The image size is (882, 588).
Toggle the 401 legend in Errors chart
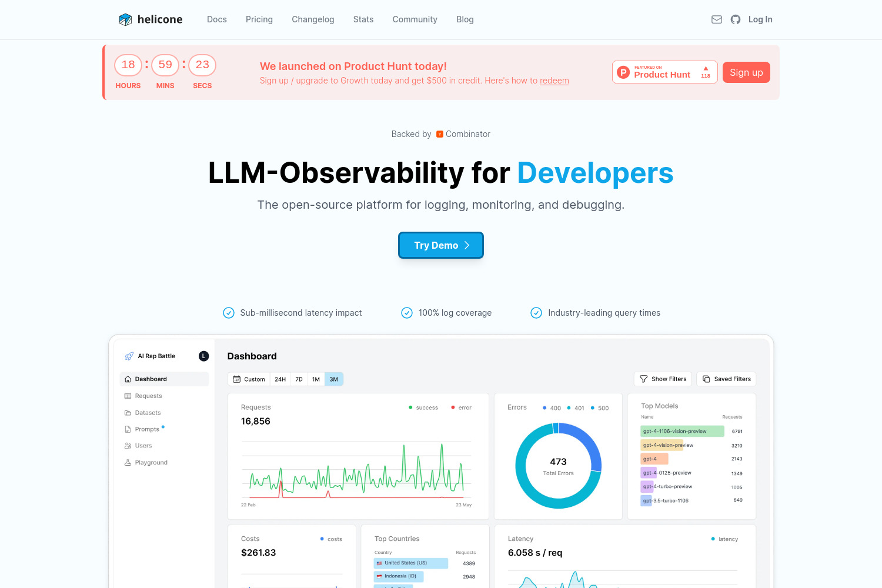(x=576, y=408)
